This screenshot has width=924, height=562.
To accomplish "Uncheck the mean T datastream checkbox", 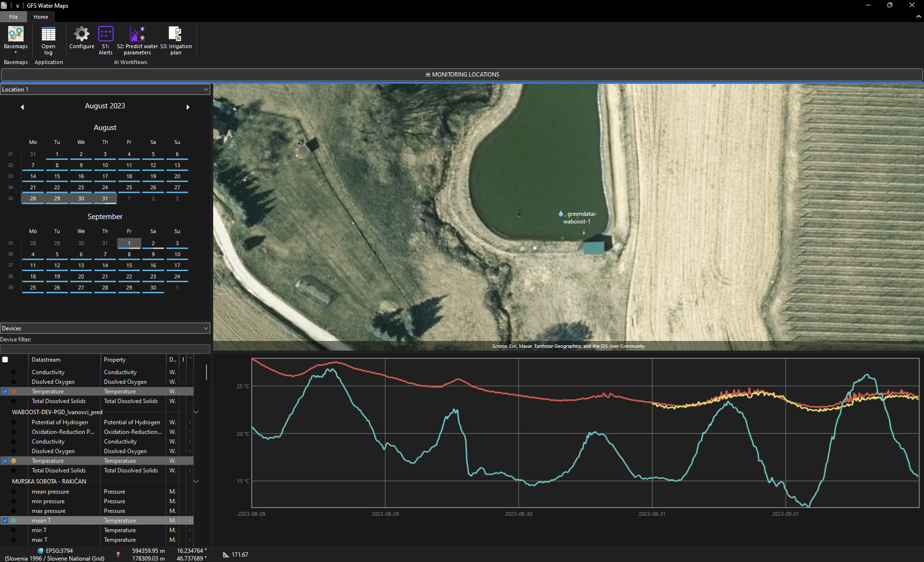I will pyautogui.click(x=5, y=521).
